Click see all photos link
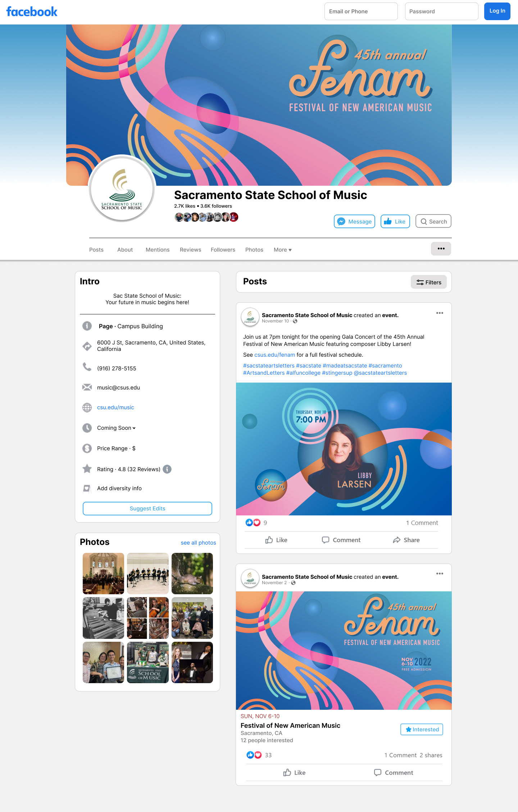 pos(199,543)
